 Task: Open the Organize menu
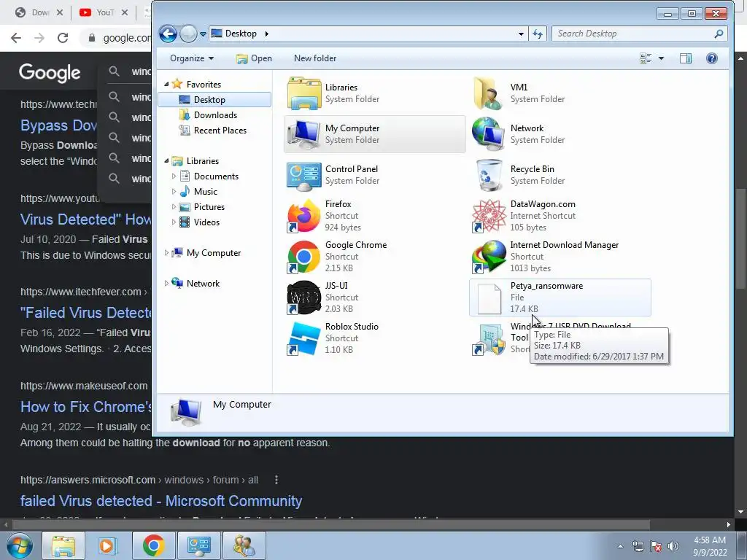[x=192, y=58]
